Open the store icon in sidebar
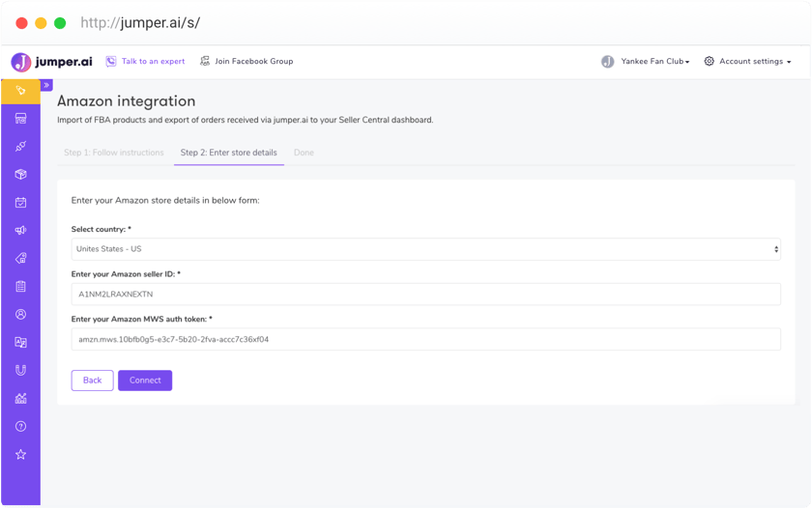The height and width of the screenshot is (508, 812). [20, 119]
